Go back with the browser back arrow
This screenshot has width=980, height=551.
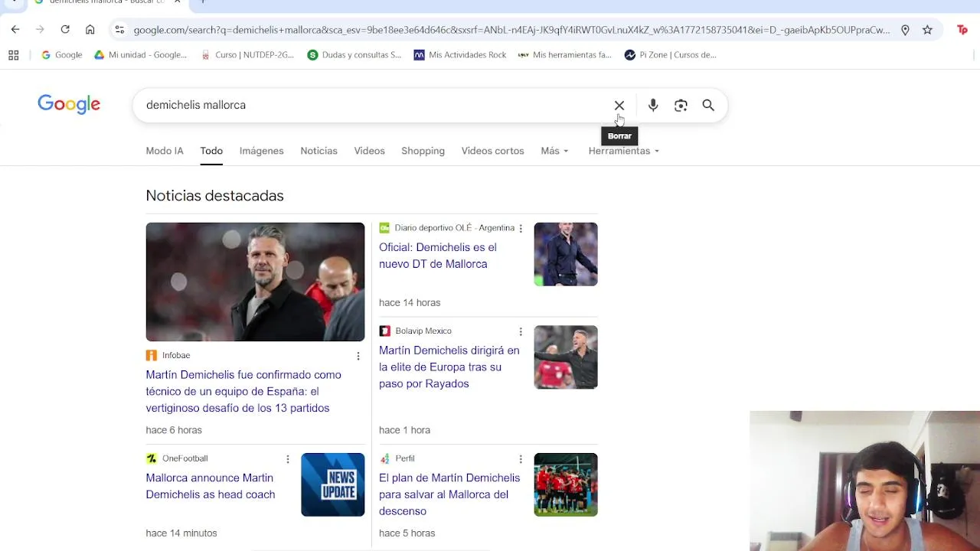click(x=15, y=29)
